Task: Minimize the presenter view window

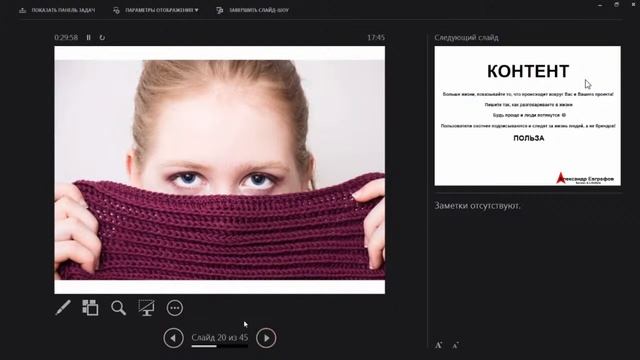Action: click(x=600, y=5)
